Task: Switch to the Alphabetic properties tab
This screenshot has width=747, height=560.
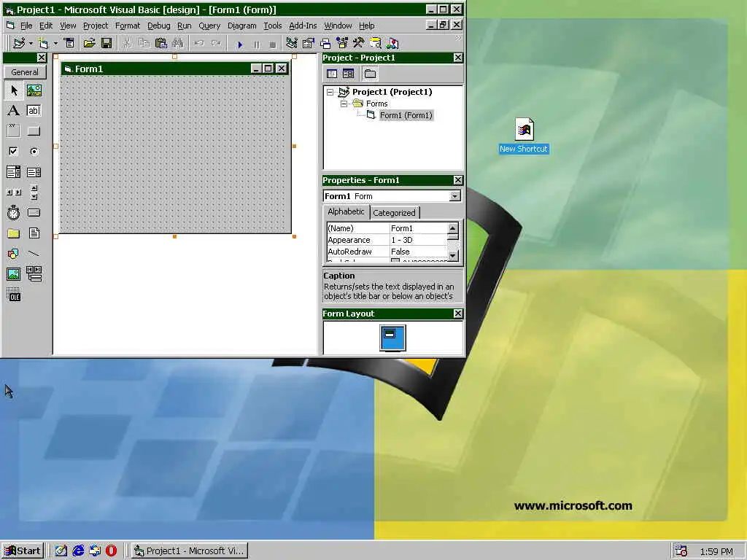Action: tap(346, 211)
